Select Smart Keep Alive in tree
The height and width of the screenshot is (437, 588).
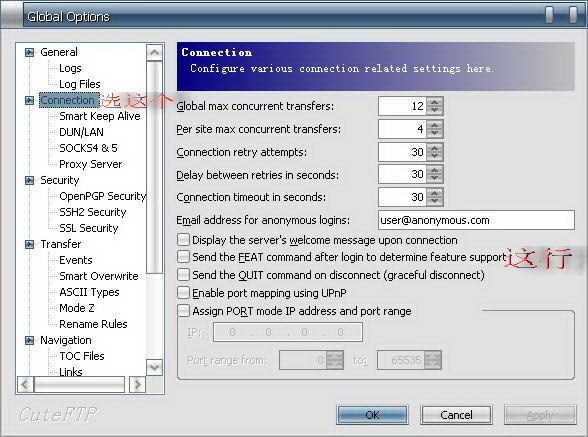[100, 116]
